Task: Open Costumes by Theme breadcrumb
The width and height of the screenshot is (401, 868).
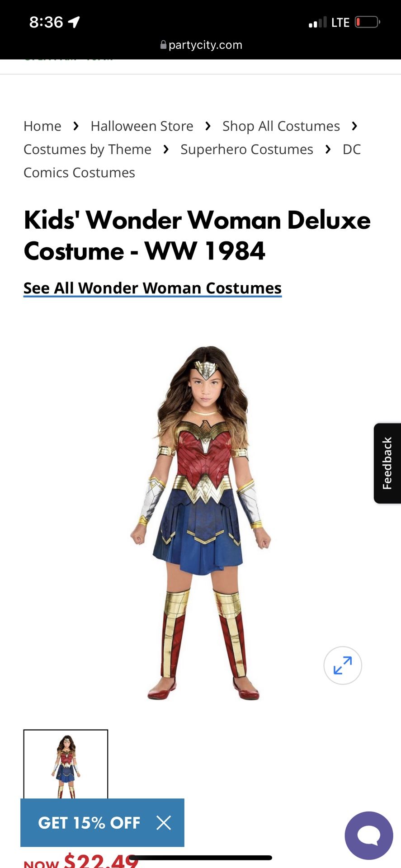Action: click(87, 150)
